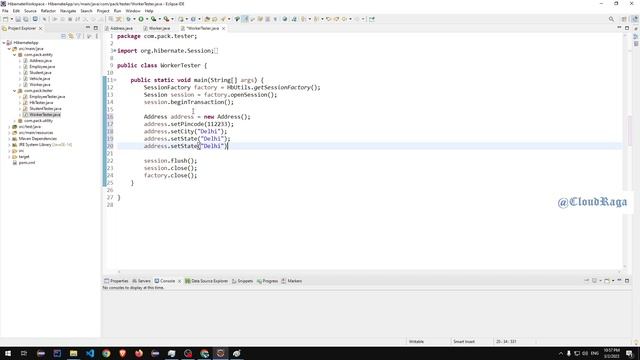Screen dimensions: 640x360
Task: Expand Maven Dependencies node
Action: (x=9, y=139)
